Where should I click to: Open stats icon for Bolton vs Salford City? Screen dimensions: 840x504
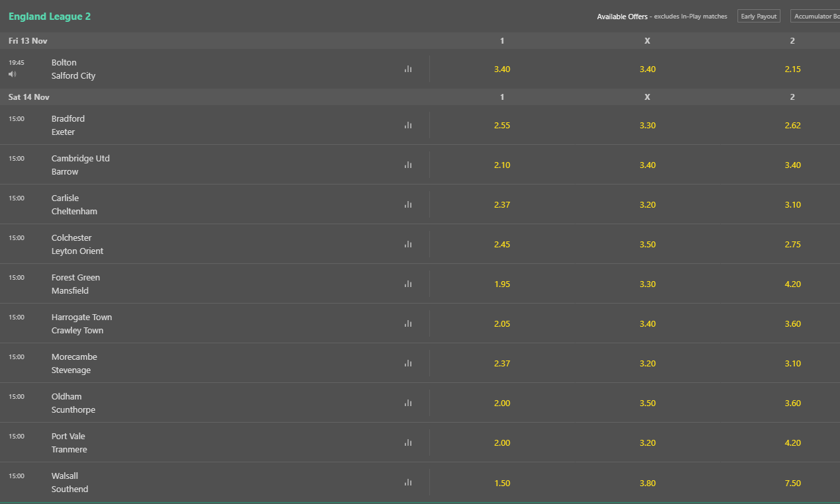point(408,69)
